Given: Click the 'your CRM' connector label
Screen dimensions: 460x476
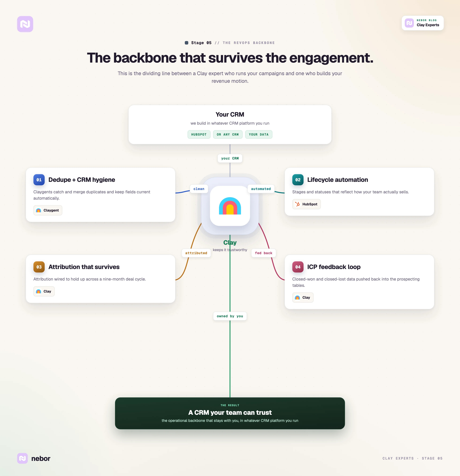Looking at the screenshot, I should coord(230,158).
